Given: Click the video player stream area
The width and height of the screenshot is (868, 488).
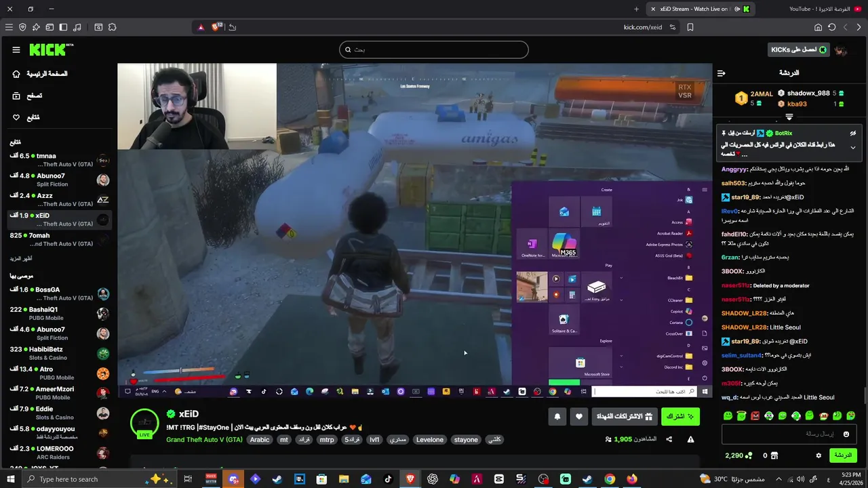Looking at the screenshot, I should (415, 230).
